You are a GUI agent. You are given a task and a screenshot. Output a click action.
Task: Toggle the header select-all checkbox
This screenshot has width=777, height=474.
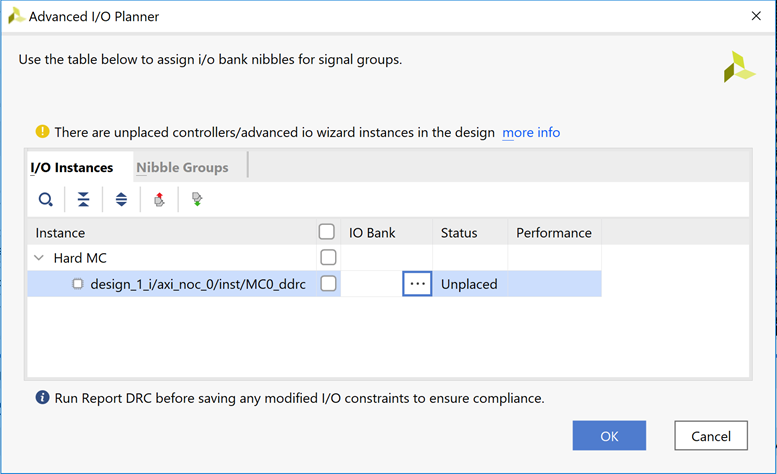point(326,232)
